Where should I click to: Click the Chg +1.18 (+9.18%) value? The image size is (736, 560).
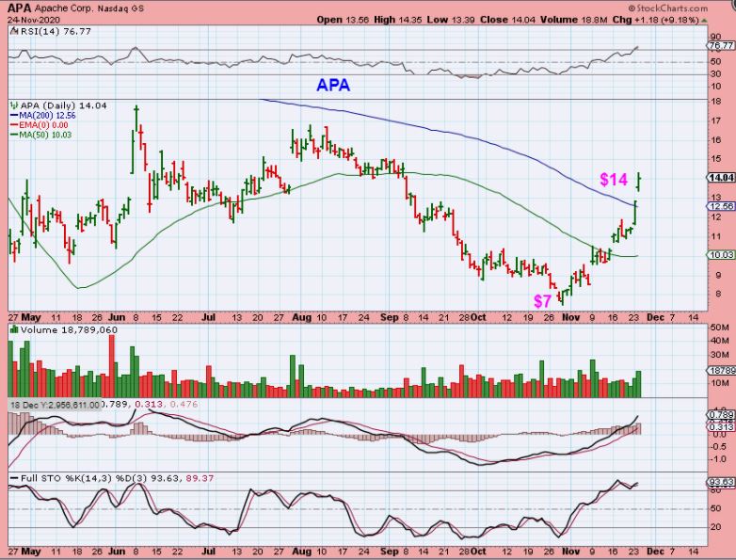click(x=656, y=20)
